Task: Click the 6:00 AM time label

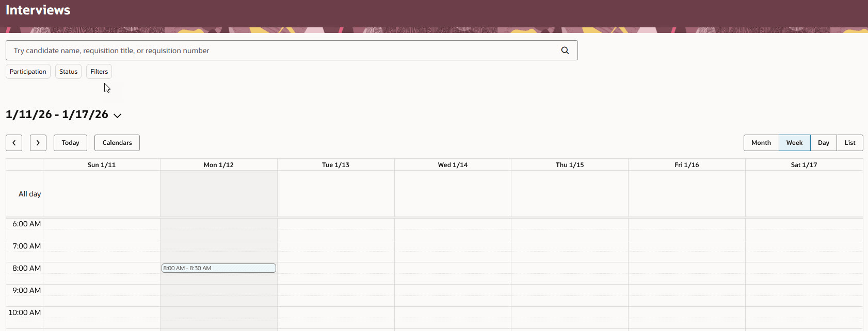Action: click(27, 224)
